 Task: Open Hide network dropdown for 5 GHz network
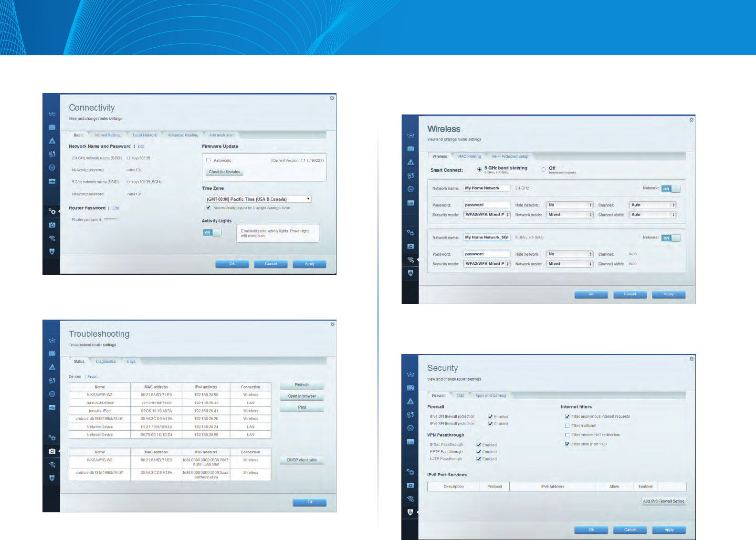click(x=569, y=254)
